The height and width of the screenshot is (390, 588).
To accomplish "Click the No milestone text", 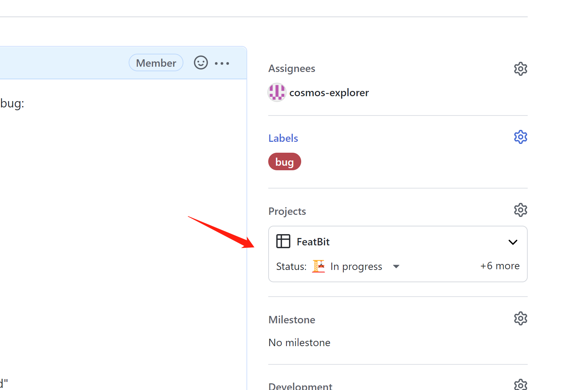I will [299, 342].
